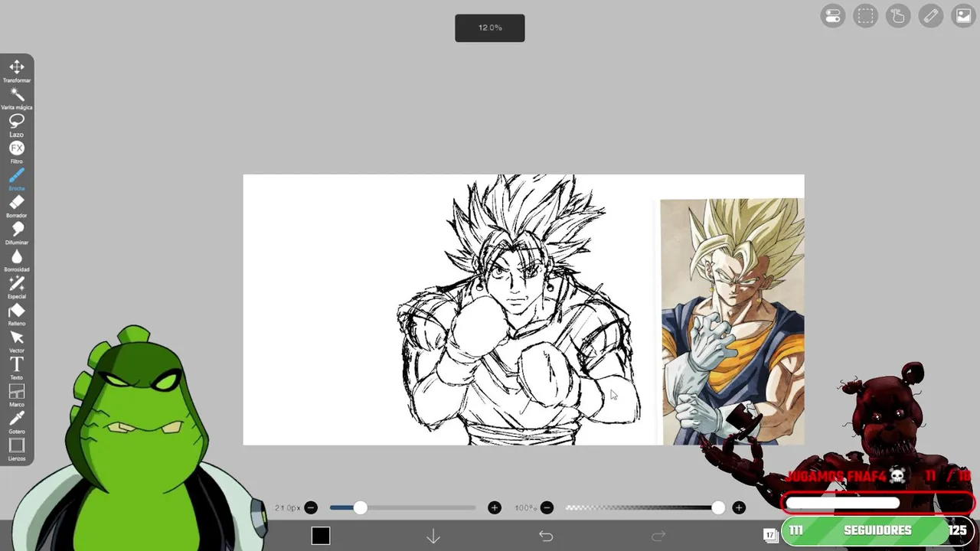The height and width of the screenshot is (551, 980).
Task: Activate the Texto tool
Action: [x=17, y=368]
